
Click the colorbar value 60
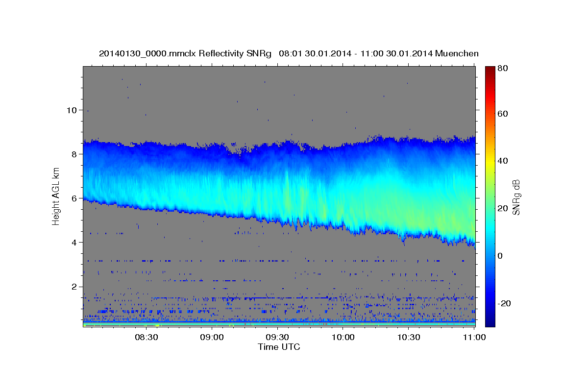[502, 114]
